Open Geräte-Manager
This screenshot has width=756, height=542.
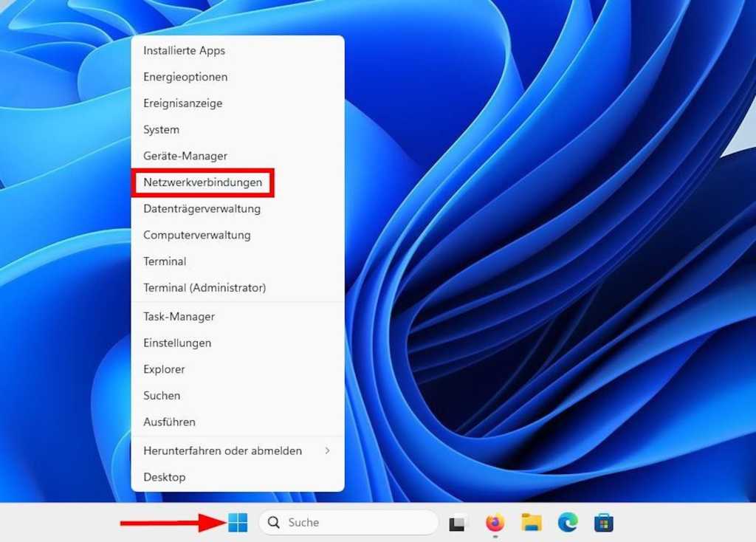[x=185, y=157]
